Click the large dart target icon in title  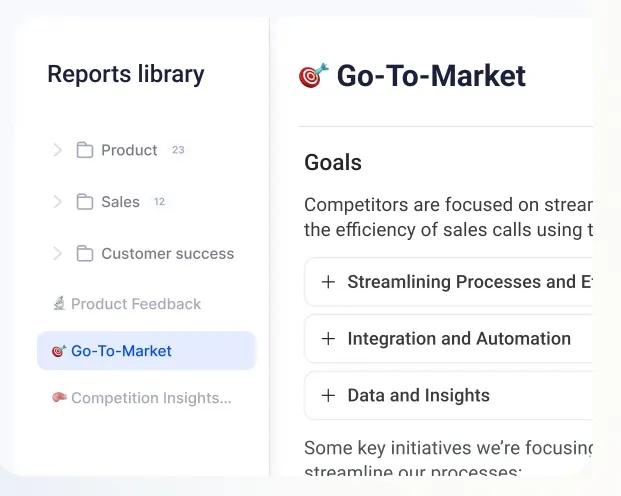(x=314, y=75)
